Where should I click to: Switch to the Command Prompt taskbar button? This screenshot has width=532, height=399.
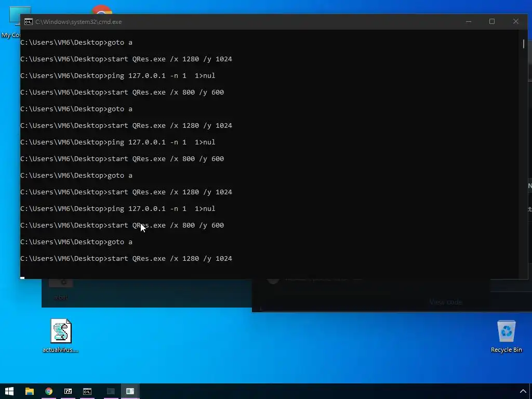click(x=87, y=391)
